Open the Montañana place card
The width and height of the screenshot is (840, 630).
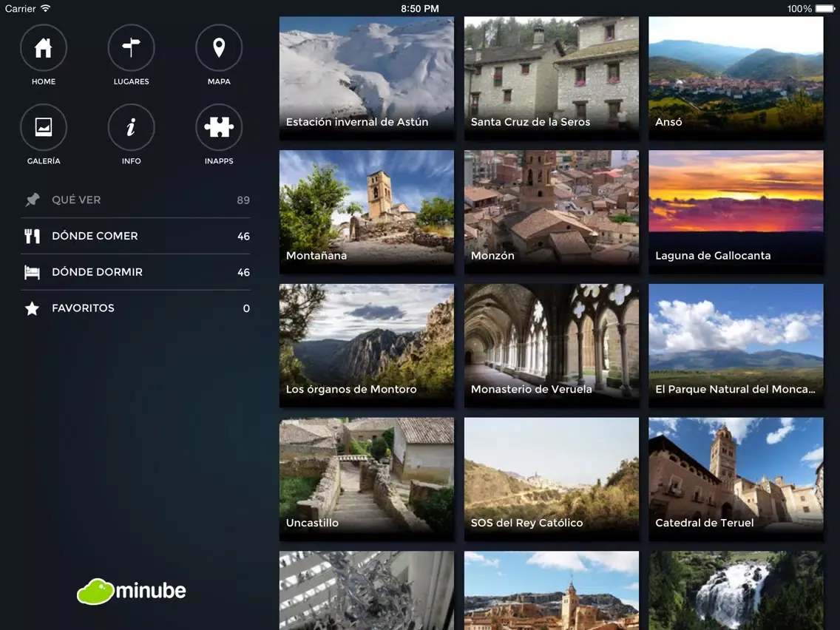[367, 212]
